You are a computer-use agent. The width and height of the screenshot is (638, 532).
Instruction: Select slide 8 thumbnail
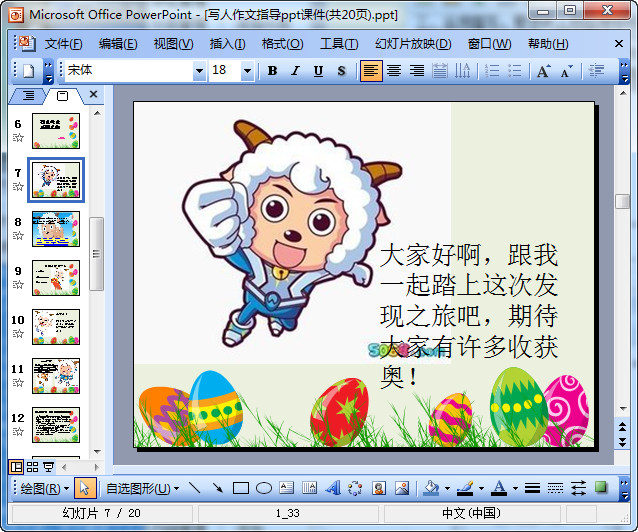click(56, 229)
